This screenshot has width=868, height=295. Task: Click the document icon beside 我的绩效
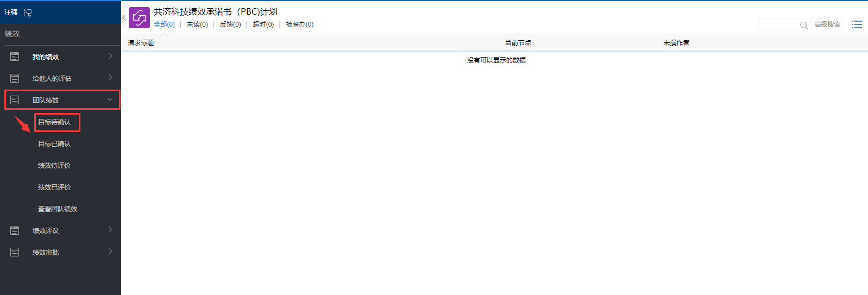coord(15,57)
